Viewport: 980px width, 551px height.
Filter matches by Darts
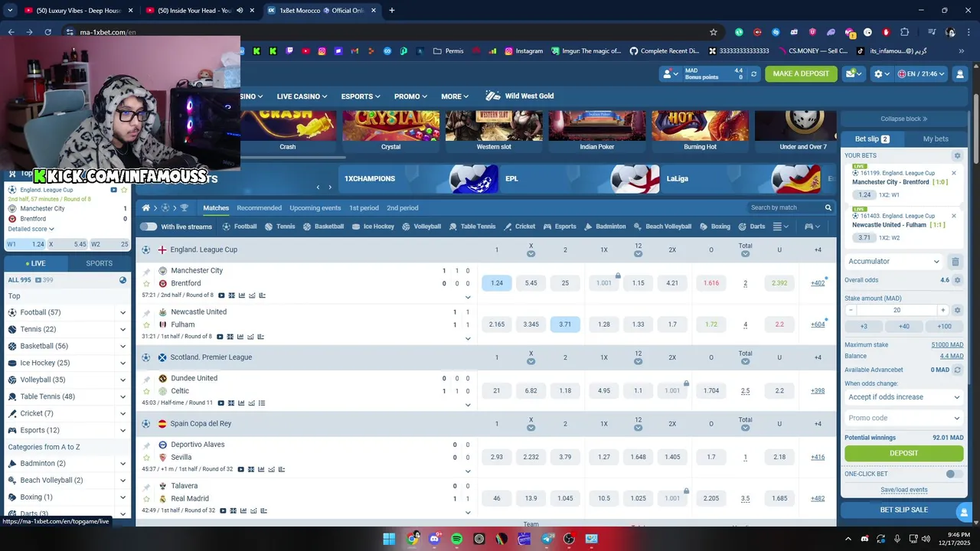pyautogui.click(x=752, y=227)
